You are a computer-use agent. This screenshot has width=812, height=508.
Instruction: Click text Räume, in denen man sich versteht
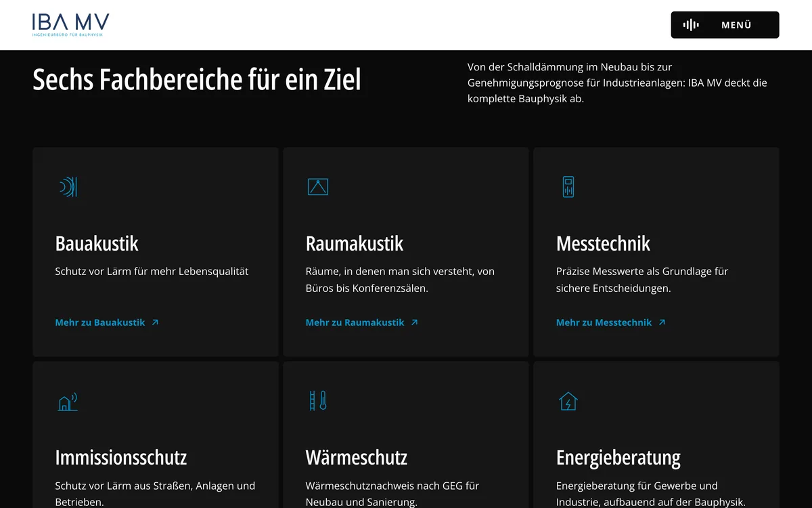coord(400,280)
